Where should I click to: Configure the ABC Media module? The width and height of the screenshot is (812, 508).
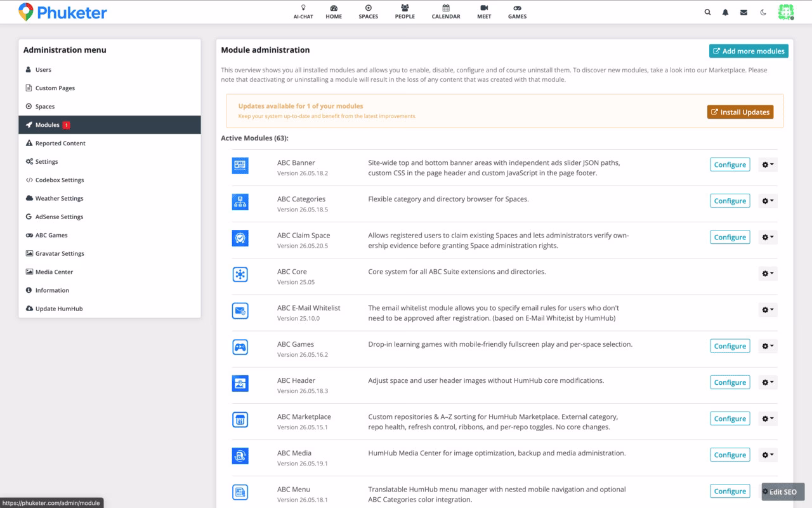(x=730, y=455)
